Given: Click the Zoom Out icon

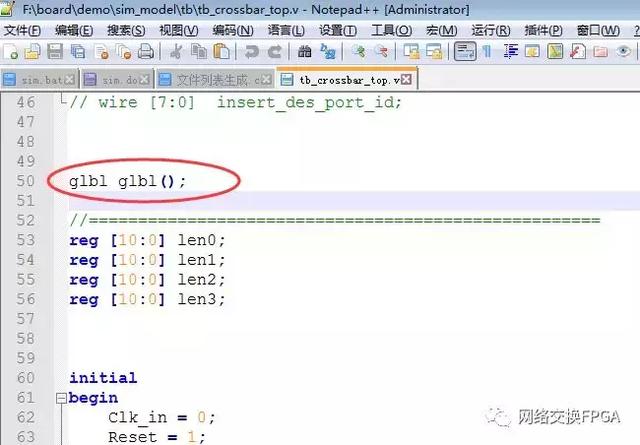Looking at the screenshot, I should pyautogui.click(x=381, y=51).
